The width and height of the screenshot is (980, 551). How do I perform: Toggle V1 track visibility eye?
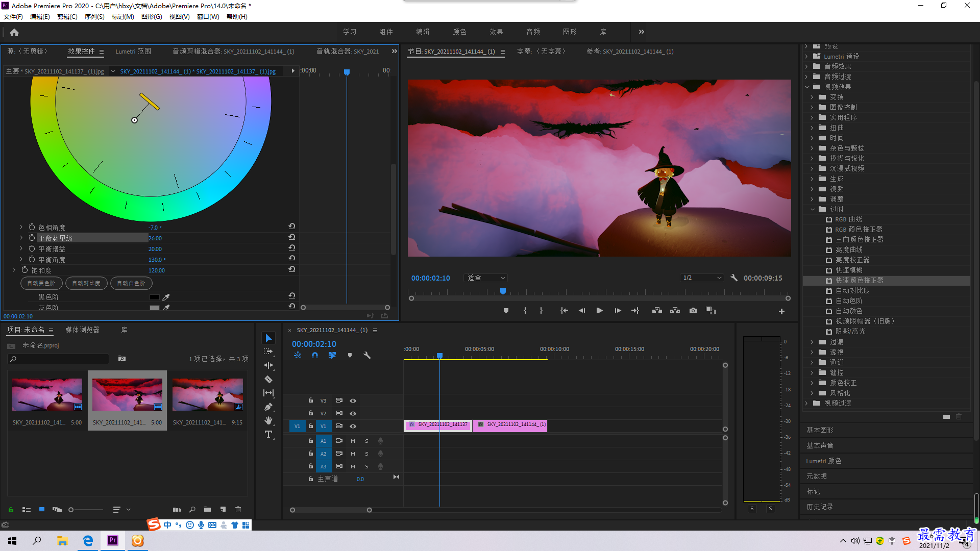coord(353,426)
